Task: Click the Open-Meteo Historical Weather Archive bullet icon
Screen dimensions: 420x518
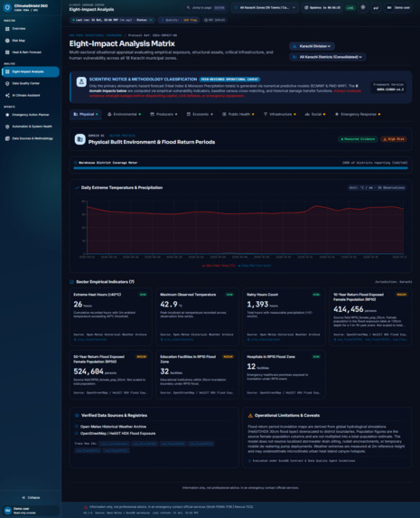Action: click(77, 427)
